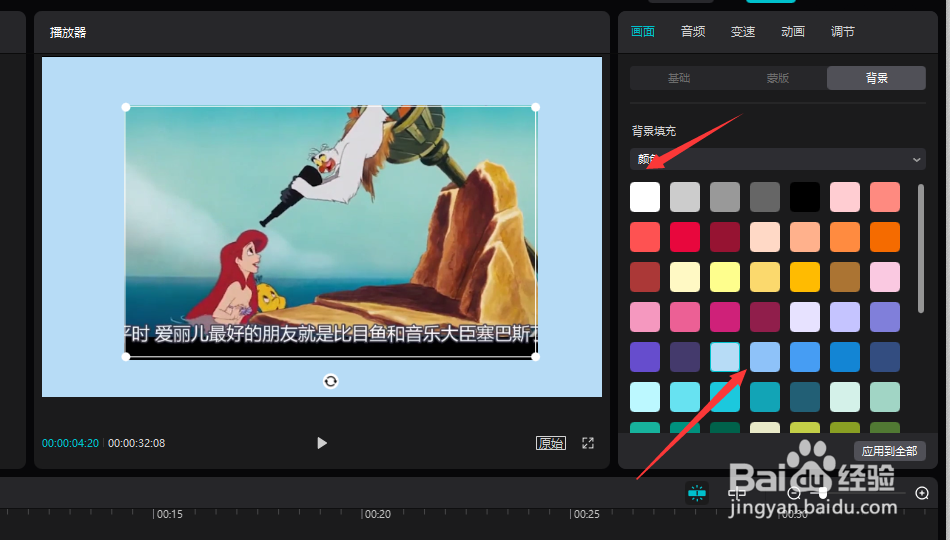Click the bottom-right corner handle of video frame
Image resolution: width=950 pixels, height=540 pixels.
[536, 356]
